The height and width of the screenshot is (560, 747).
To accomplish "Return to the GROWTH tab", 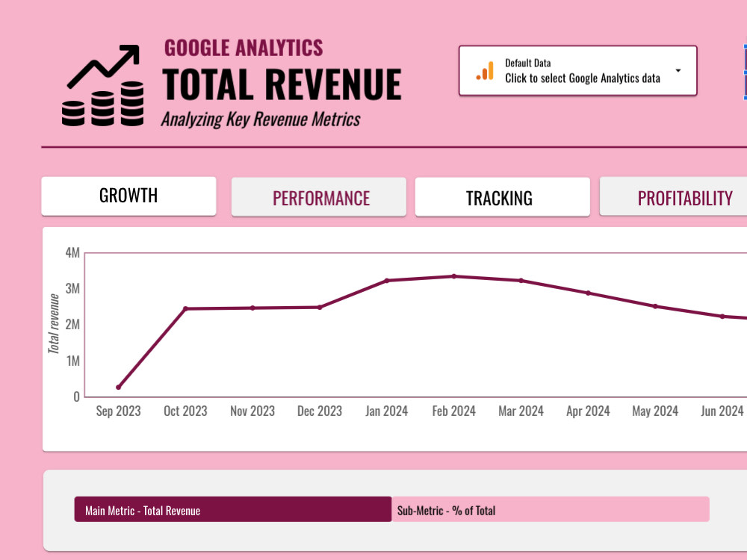I will [x=128, y=196].
